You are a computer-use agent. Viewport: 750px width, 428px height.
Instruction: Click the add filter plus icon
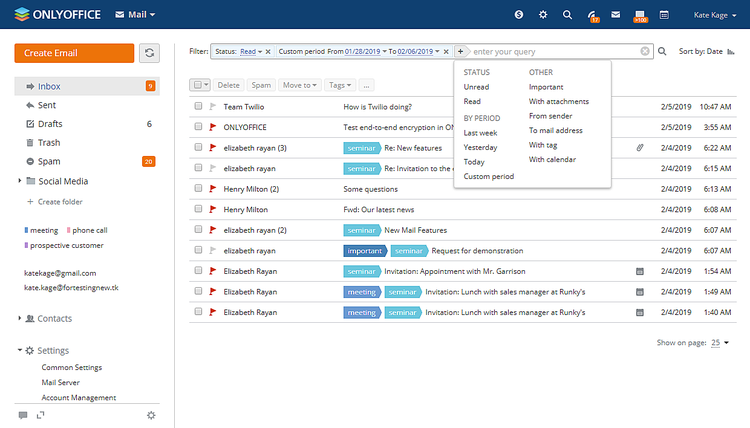460,51
